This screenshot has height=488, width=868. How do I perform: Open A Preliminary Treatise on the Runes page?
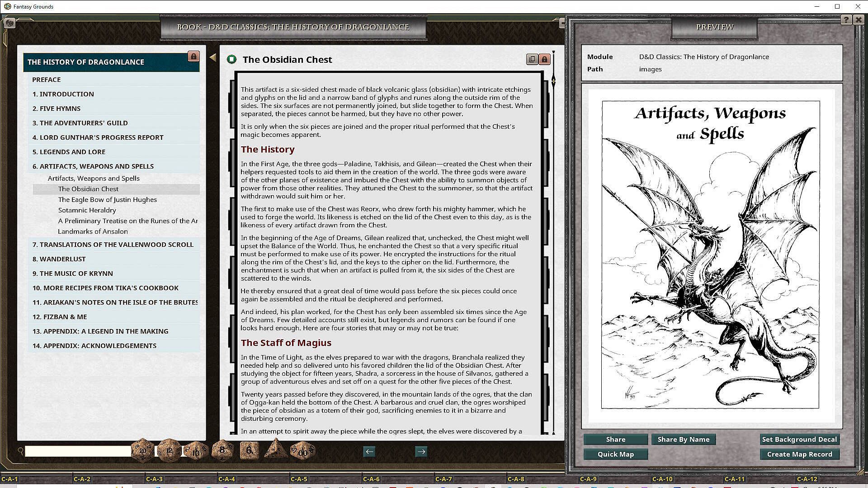[128, 221]
